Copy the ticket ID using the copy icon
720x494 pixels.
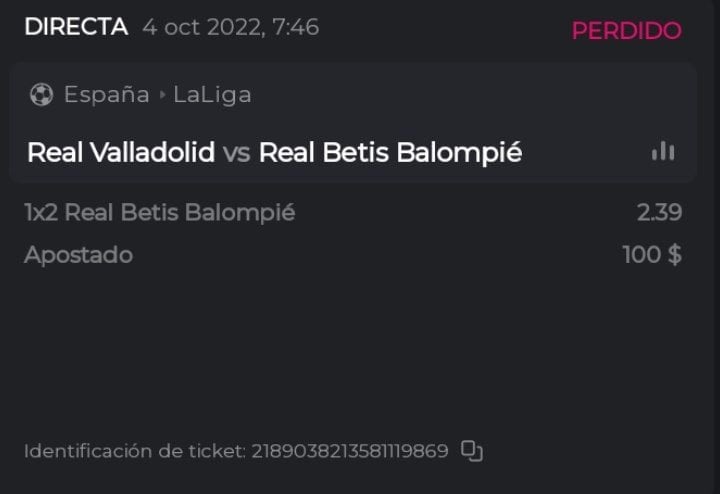click(471, 451)
